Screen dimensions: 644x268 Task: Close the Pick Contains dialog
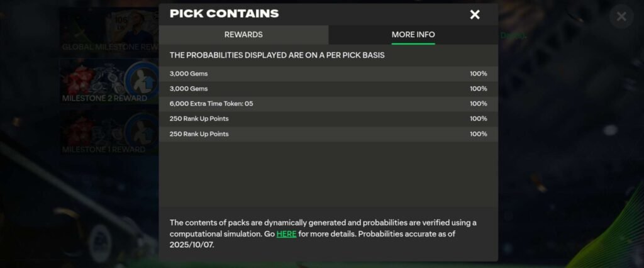point(475,14)
